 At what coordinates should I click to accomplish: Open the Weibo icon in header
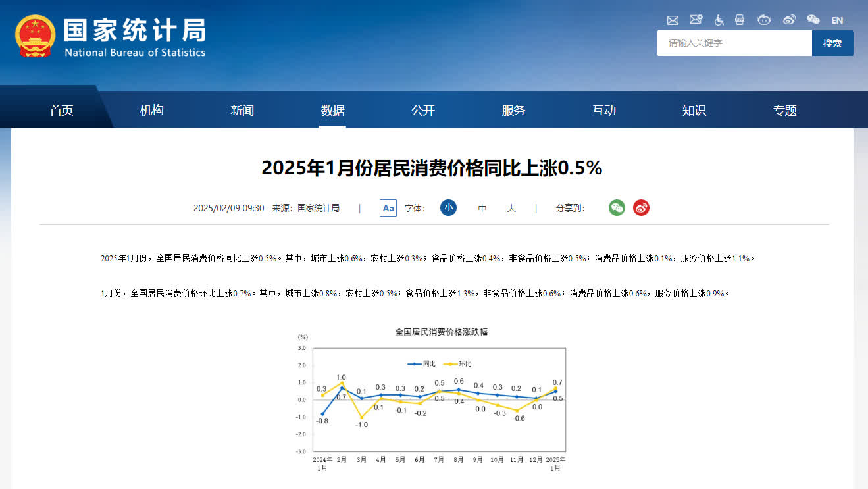click(x=789, y=20)
